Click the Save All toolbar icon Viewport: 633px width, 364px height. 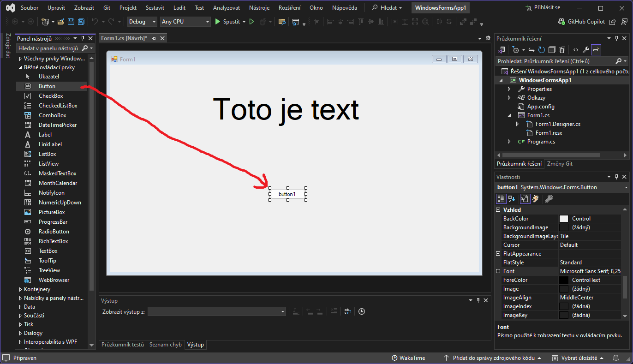81,22
